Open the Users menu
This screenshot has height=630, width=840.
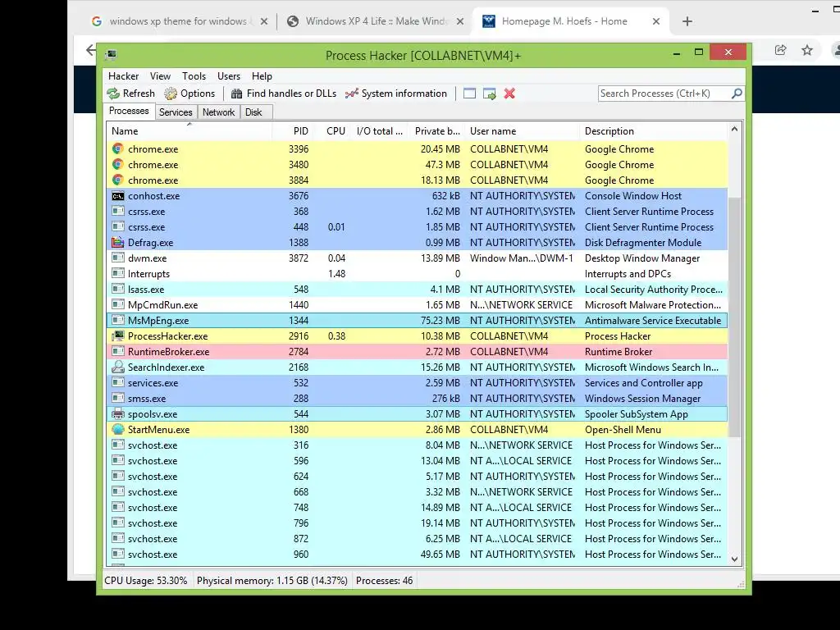point(229,76)
